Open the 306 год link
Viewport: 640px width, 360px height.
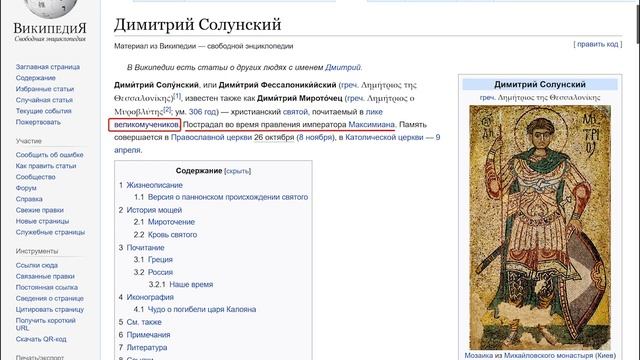[202, 111]
